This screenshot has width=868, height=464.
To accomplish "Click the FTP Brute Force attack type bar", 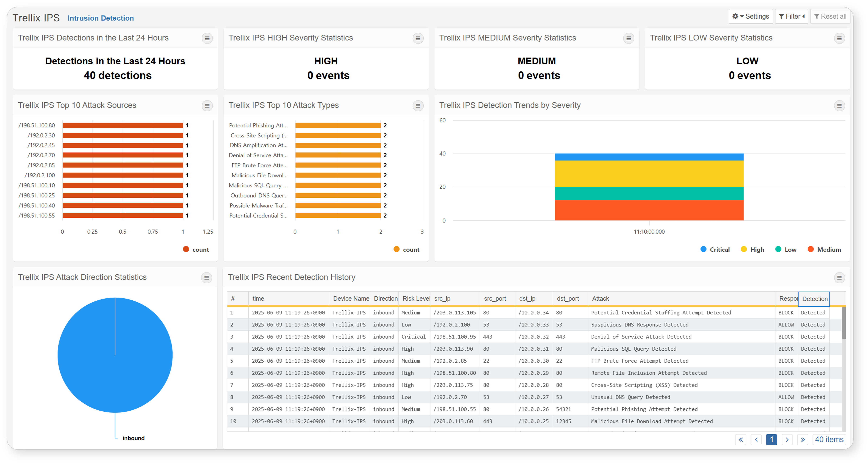I will 338,165.
